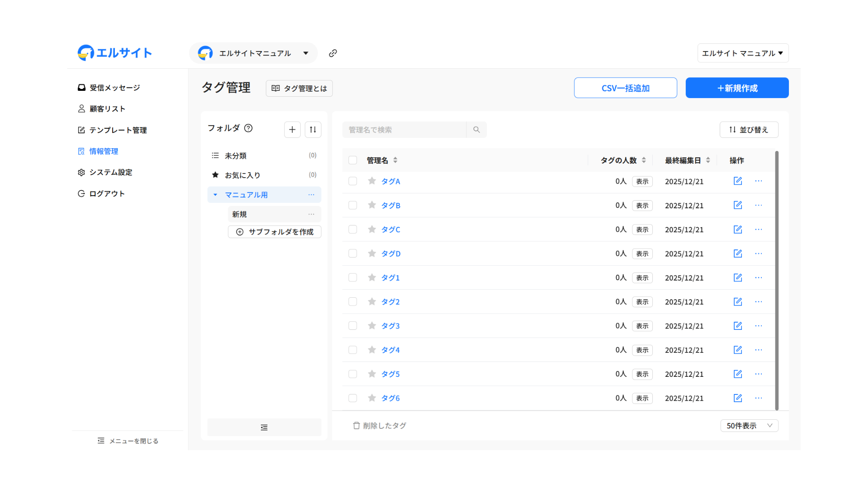Favorite タグA with its star icon
Viewport: 868px width, 488px height.
click(372, 181)
